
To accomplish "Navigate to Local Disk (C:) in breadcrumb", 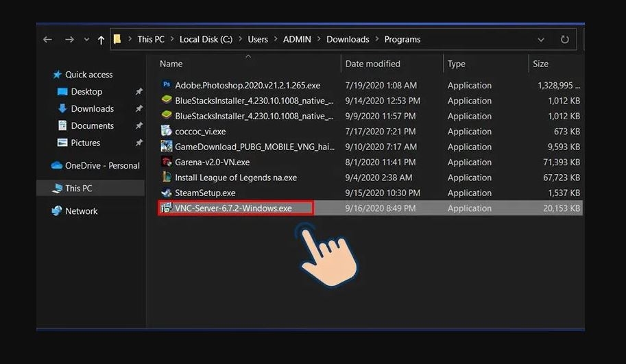I will tap(206, 39).
